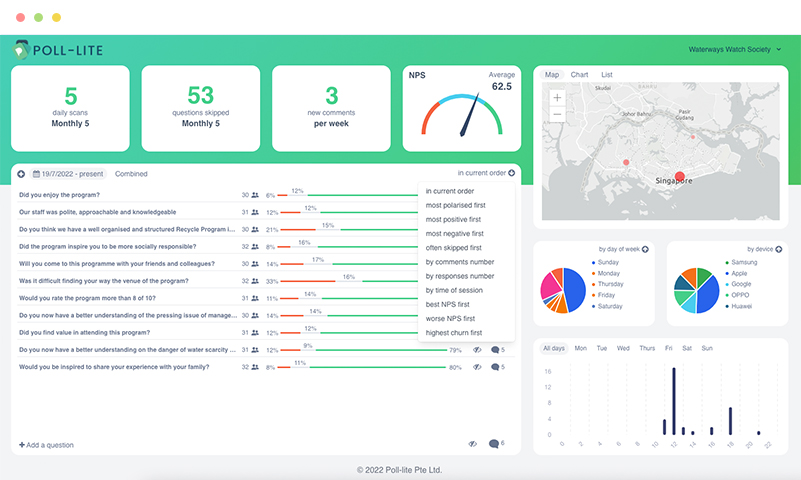Open the 19/7/2022 - present date range picker
This screenshot has height=480, width=801.
click(68, 174)
